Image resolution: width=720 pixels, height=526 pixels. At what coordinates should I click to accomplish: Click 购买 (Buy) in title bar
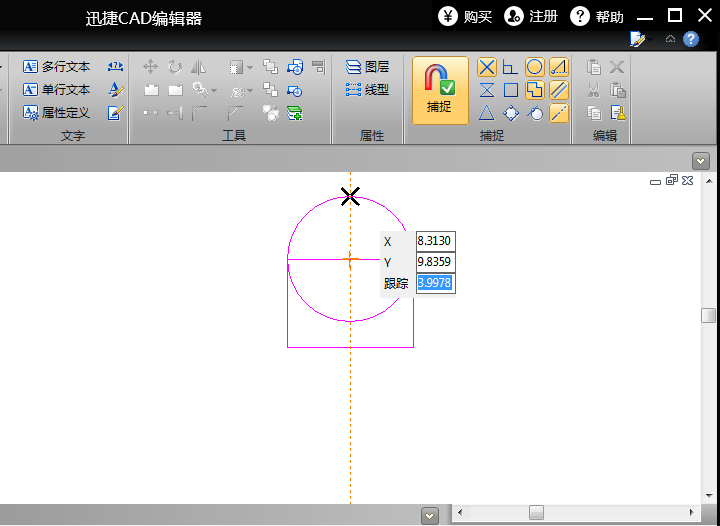[x=466, y=16]
